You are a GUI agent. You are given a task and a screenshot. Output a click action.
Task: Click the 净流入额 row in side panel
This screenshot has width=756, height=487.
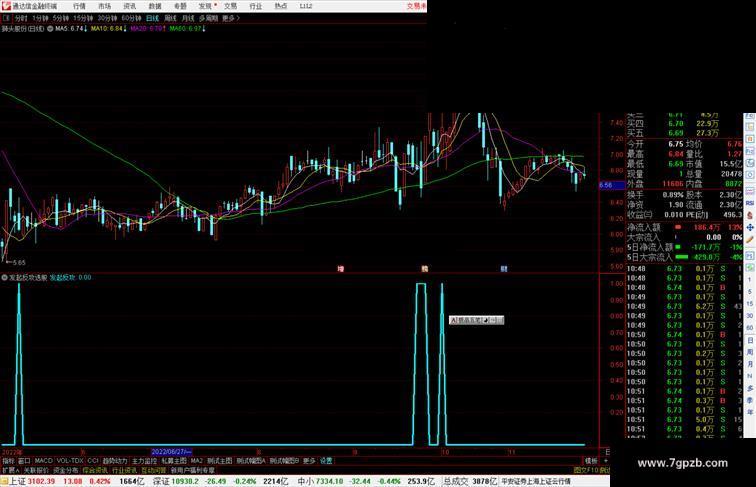point(684,227)
